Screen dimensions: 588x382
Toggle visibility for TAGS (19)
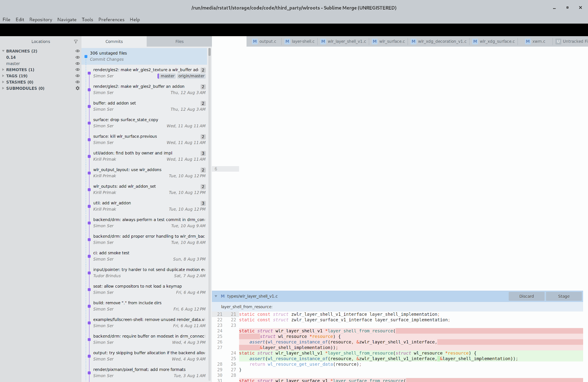click(77, 76)
